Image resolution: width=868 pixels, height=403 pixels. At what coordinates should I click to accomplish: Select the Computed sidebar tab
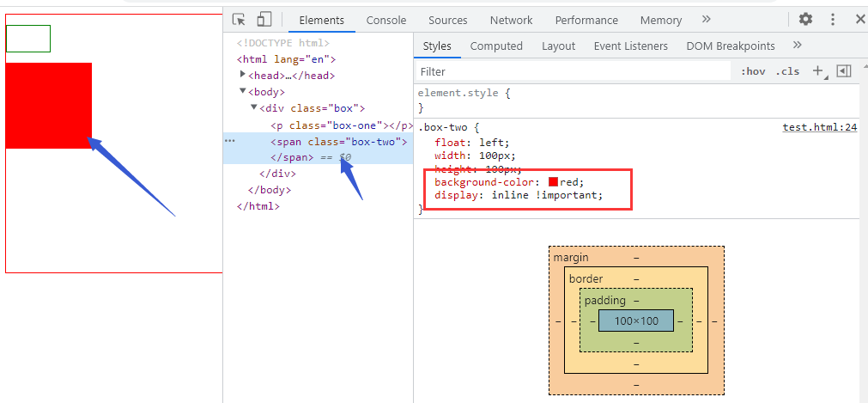point(496,46)
